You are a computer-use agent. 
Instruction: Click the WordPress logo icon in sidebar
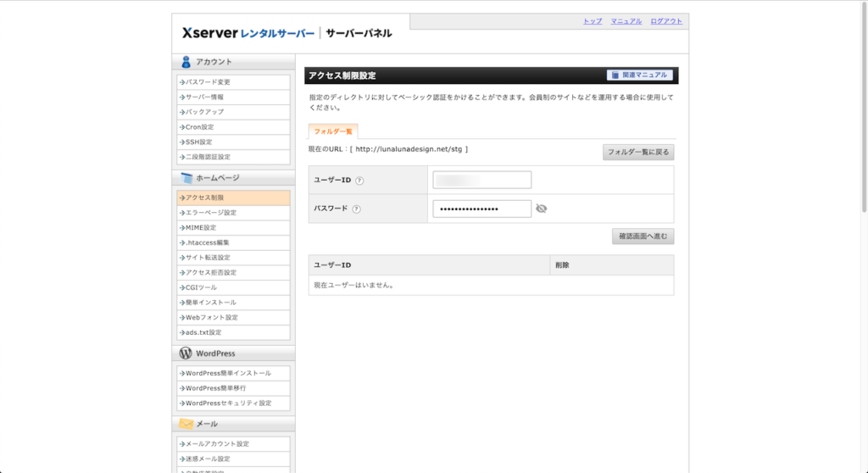click(186, 353)
